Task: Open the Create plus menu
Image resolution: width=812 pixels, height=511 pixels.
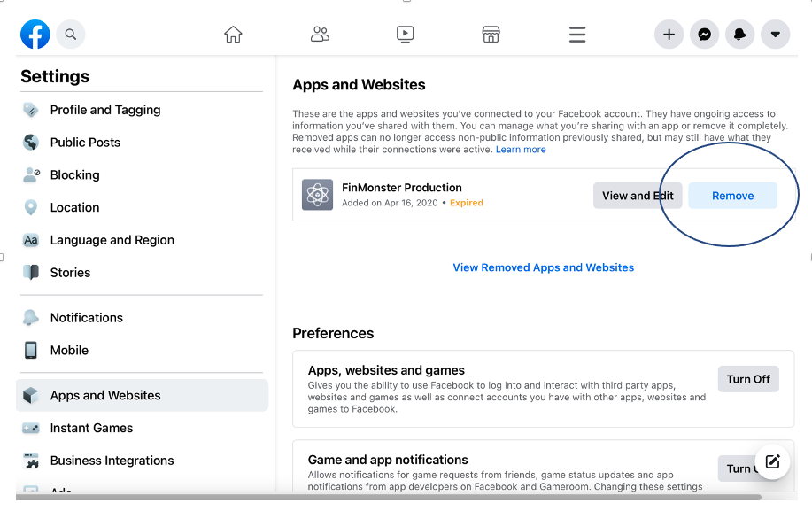Action: tap(669, 34)
